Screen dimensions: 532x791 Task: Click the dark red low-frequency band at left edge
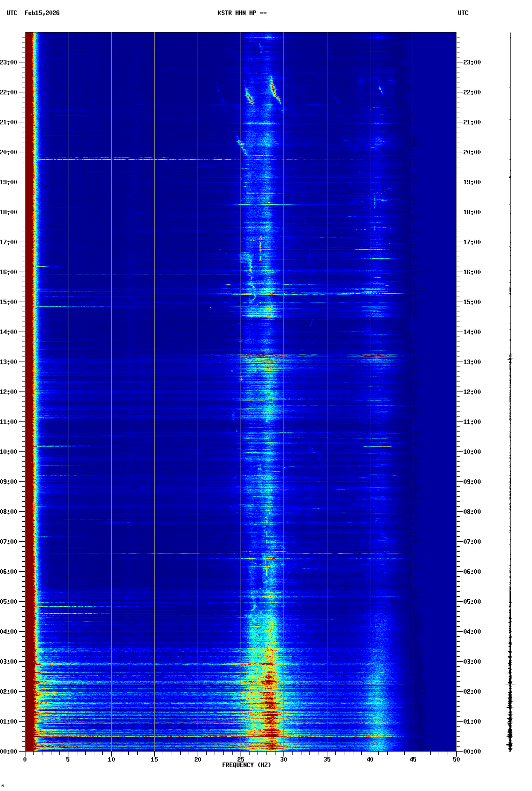coord(30,399)
